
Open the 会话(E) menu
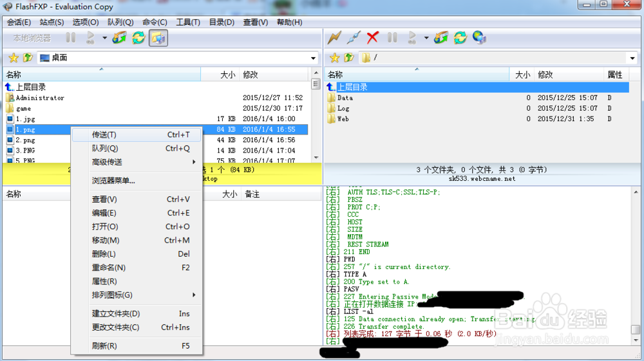pyautogui.click(x=19, y=22)
